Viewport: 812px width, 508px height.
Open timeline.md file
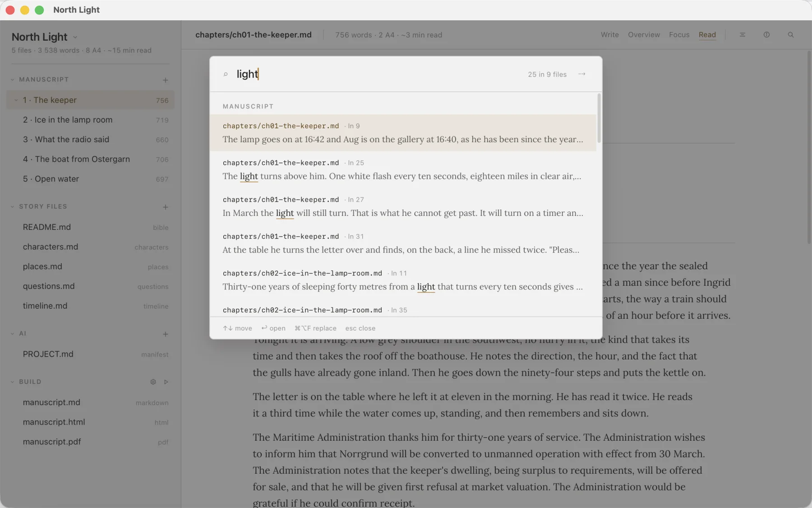(90, 306)
